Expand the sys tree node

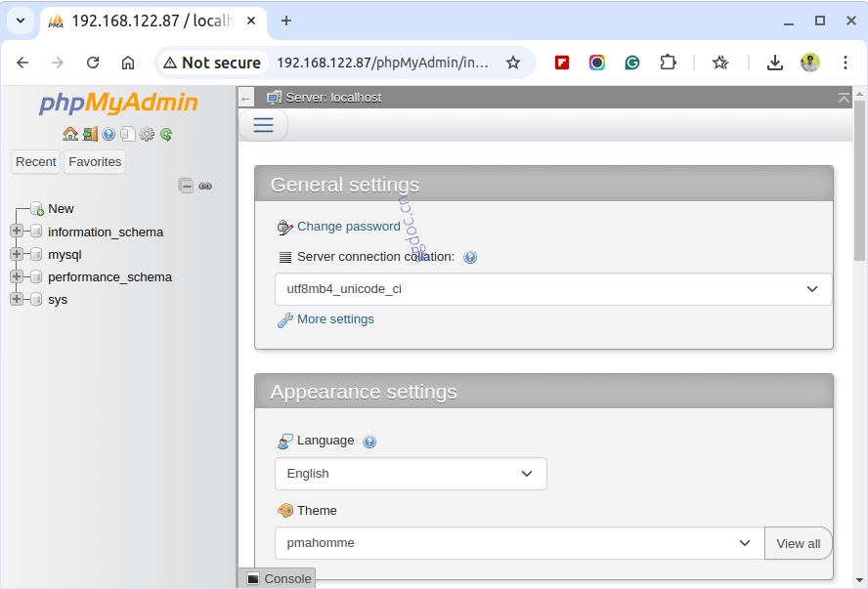tap(17, 299)
